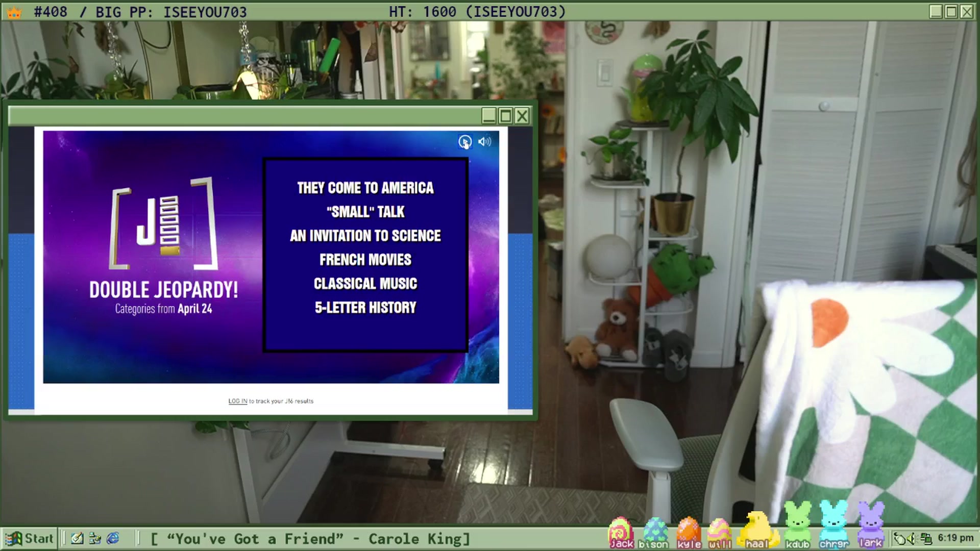The image size is (980, 551).
Task: Mute the J!6 game sound
Action: [484, 141]
